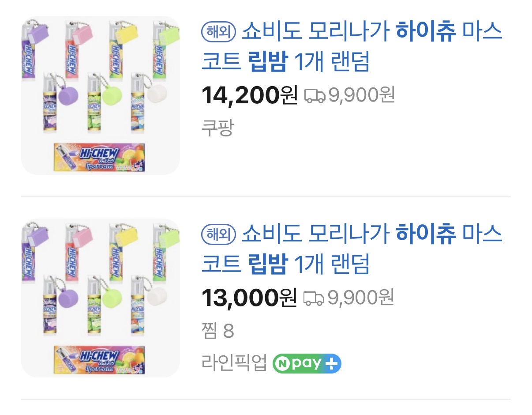The height and width of the screenshot is (415, 532).
Task: Click the delivery truck icon beside 13,000원
Action: (314, 298)
